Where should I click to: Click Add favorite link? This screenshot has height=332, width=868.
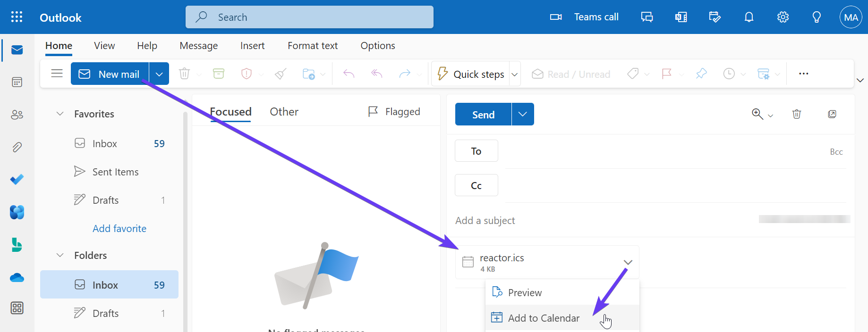119,228
